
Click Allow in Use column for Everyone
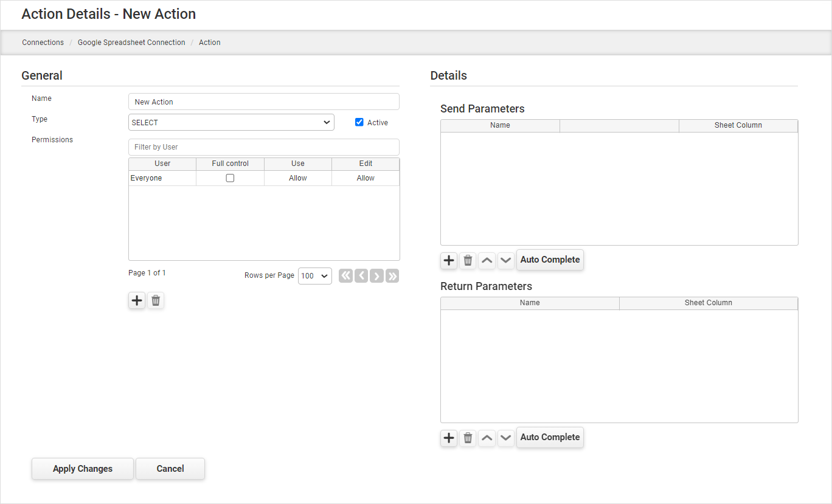298,178
